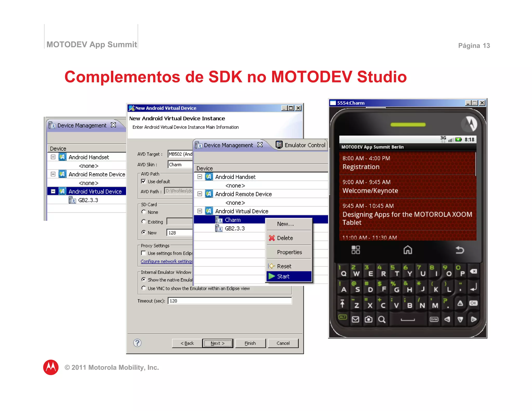Click the help question mark icon in wizard

tap(137, 343)
